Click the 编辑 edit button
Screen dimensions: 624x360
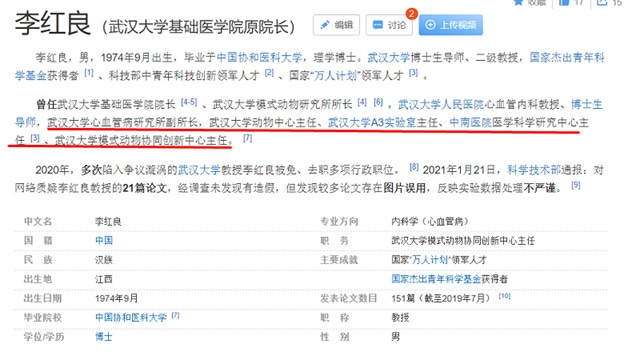336,25
